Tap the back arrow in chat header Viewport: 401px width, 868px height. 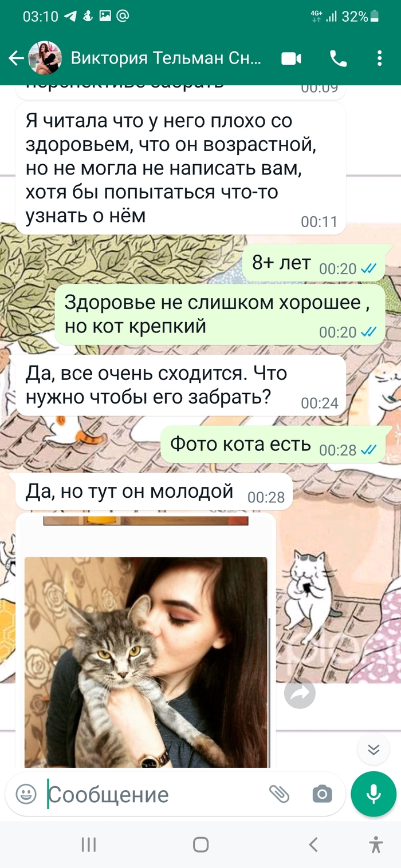point(16,58)
